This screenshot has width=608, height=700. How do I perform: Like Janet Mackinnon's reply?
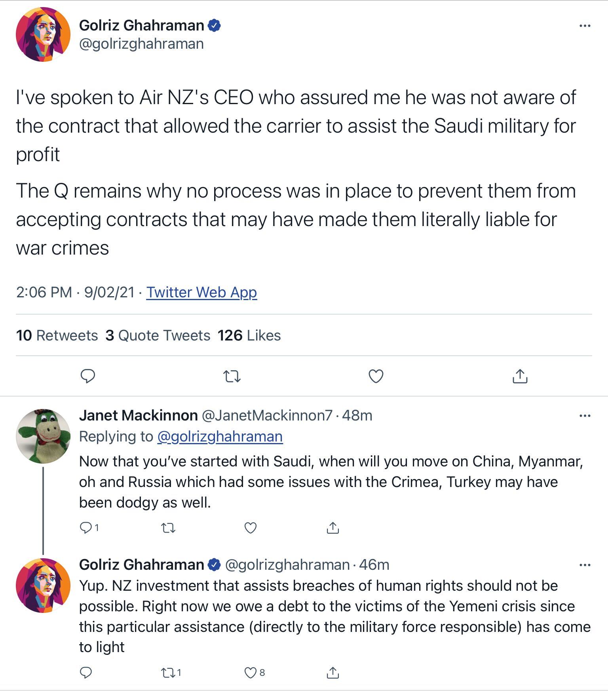(x=251, y=527)
